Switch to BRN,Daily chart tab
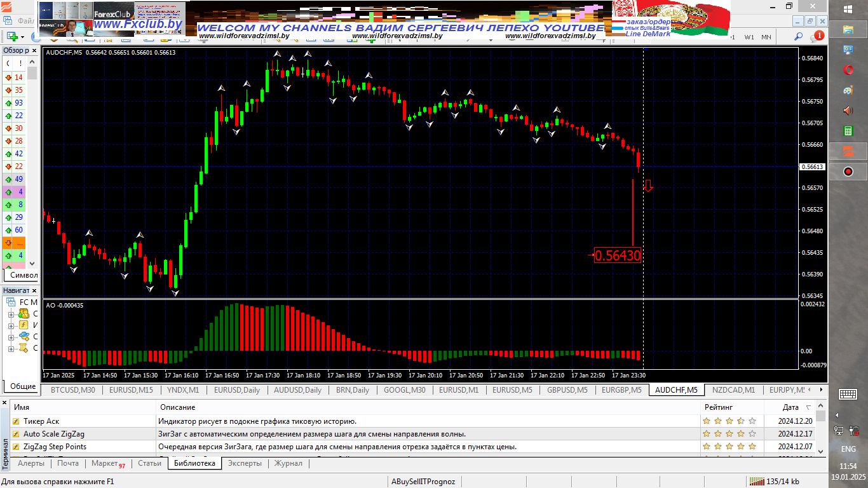This screenshot has width=868, height=488. coord(353,390)
